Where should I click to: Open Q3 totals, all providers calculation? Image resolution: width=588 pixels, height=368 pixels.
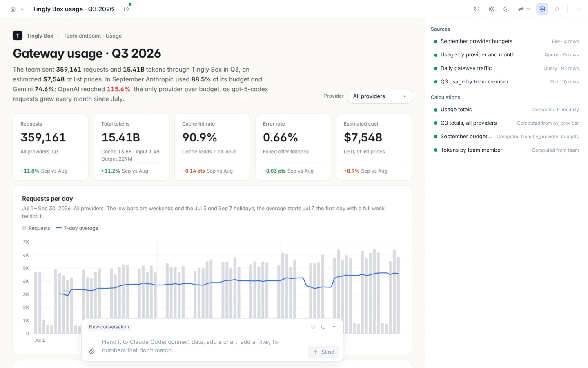tap(506, 123)
